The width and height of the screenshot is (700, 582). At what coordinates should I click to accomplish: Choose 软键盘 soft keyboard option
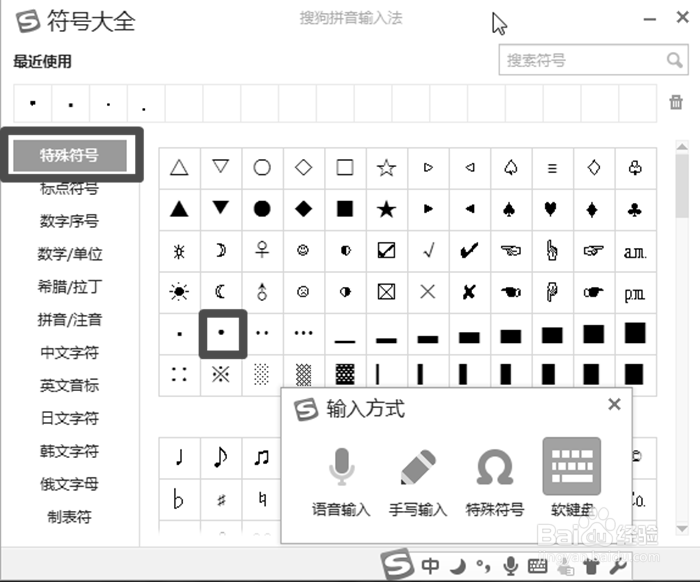tap(571, 478)
